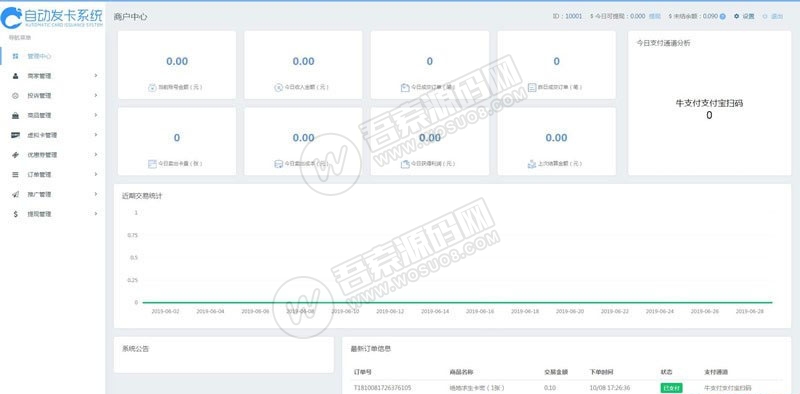
Task: Expand the 提现管理 chevron arrow
Action: click(x=96, y=214)
